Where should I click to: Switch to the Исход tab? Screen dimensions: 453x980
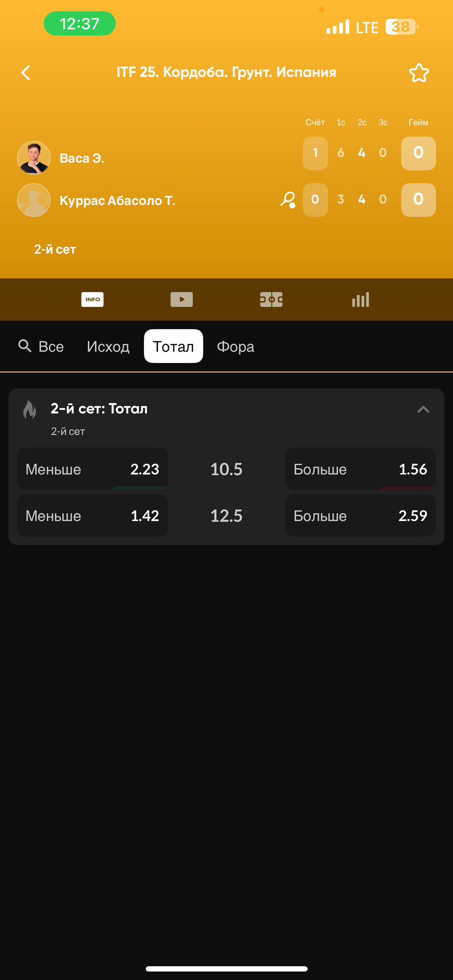108,346
